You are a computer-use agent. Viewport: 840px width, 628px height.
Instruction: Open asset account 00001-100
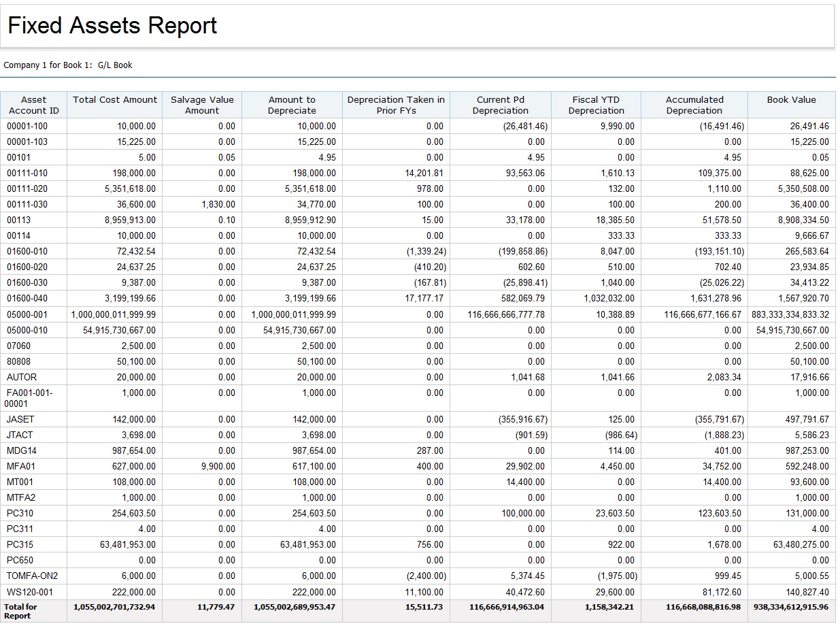[27, 126]
